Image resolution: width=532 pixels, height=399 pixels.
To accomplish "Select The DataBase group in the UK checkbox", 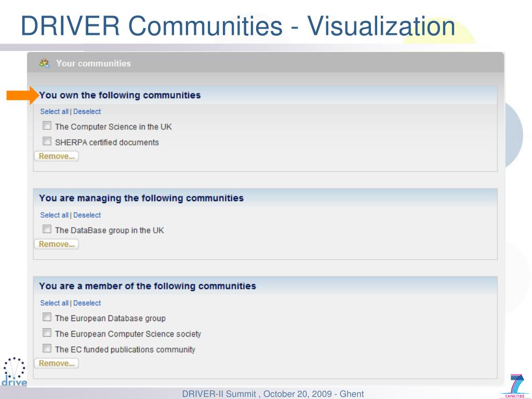I will click(47, 229).
